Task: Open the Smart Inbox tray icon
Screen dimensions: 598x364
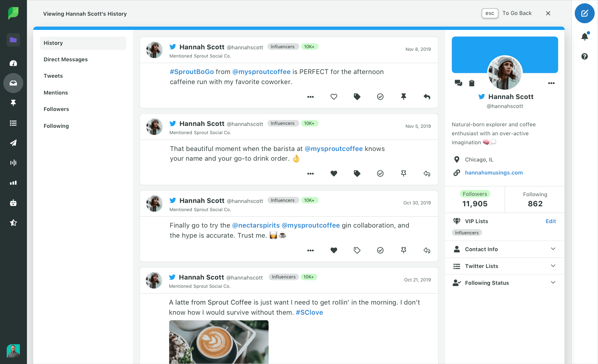Action: point(13,83)
